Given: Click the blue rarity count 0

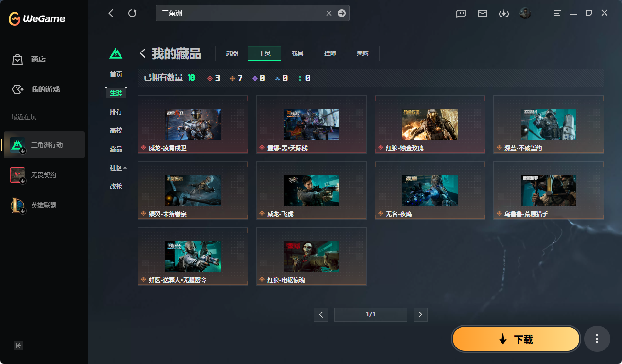Looking at the screenshot, I should pyautogui.click(x=281, y=78).
